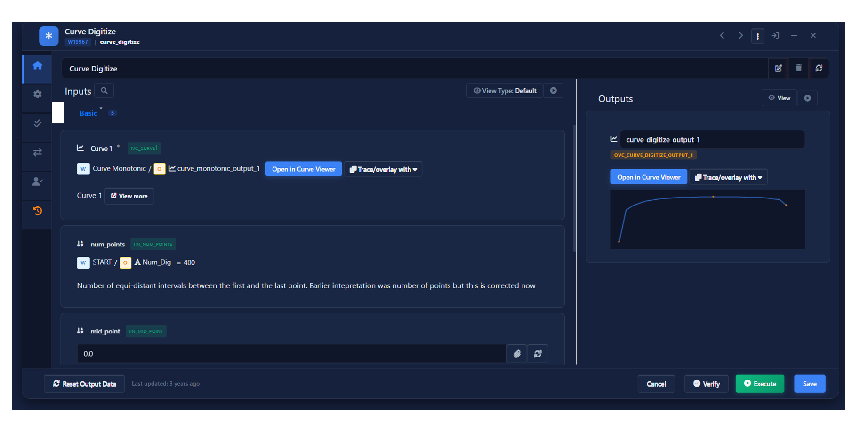Click the swap arrows sidebar icon
Image resolution: width=868 pixels, height=428 pixels.
coord(38,152)
